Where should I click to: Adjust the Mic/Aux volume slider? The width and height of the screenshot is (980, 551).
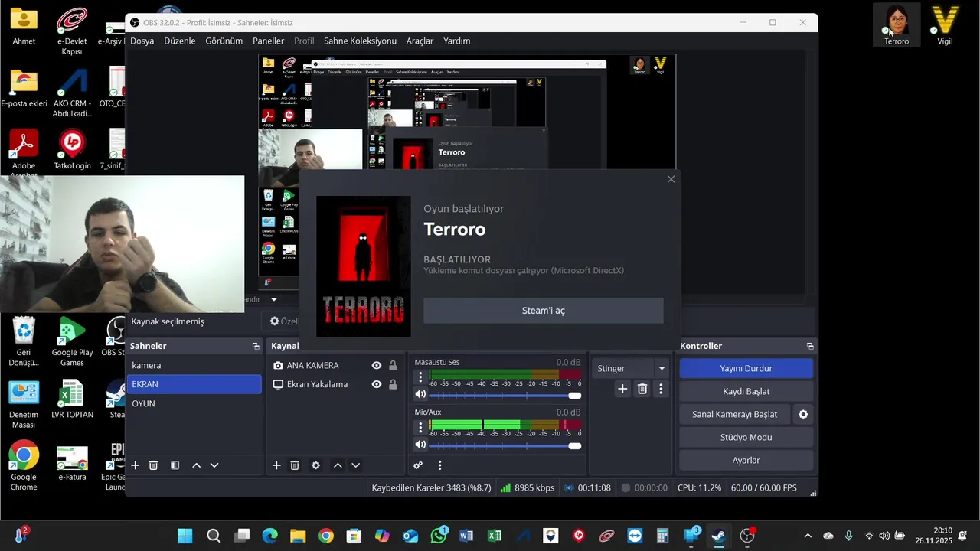point(505,445)
